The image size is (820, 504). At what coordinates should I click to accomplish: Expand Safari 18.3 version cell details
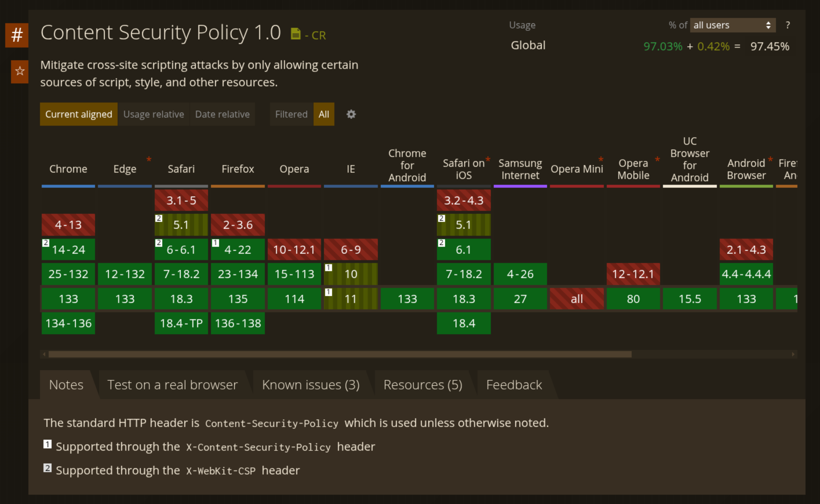point(181,299)
